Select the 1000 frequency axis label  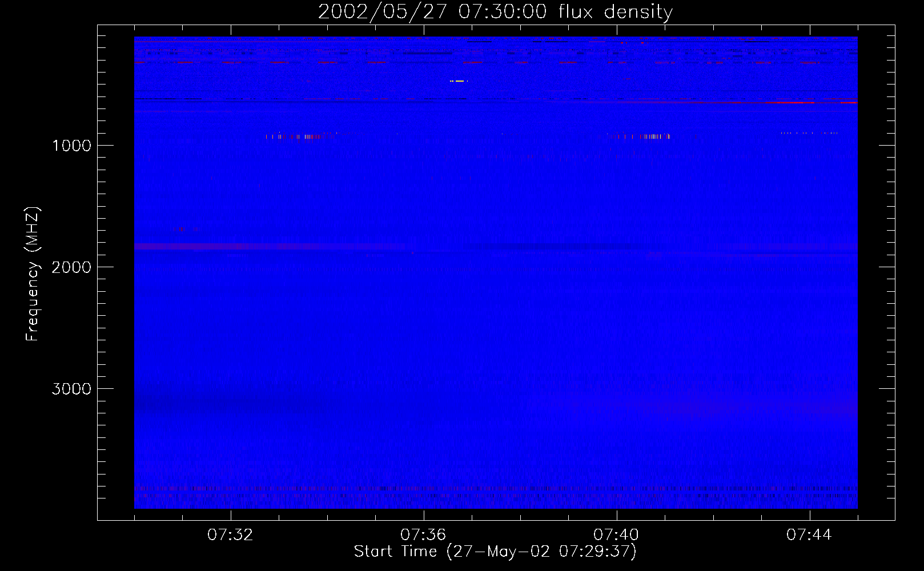pos(71,146)
